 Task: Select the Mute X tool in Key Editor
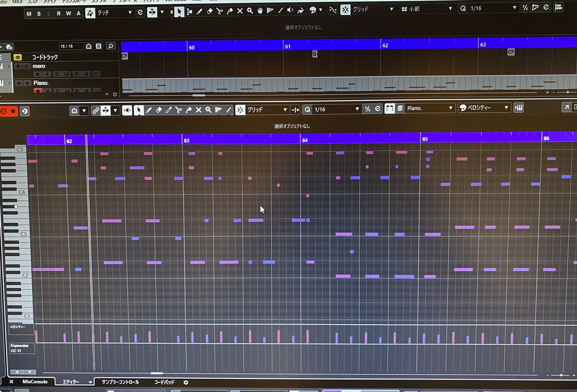199,110
